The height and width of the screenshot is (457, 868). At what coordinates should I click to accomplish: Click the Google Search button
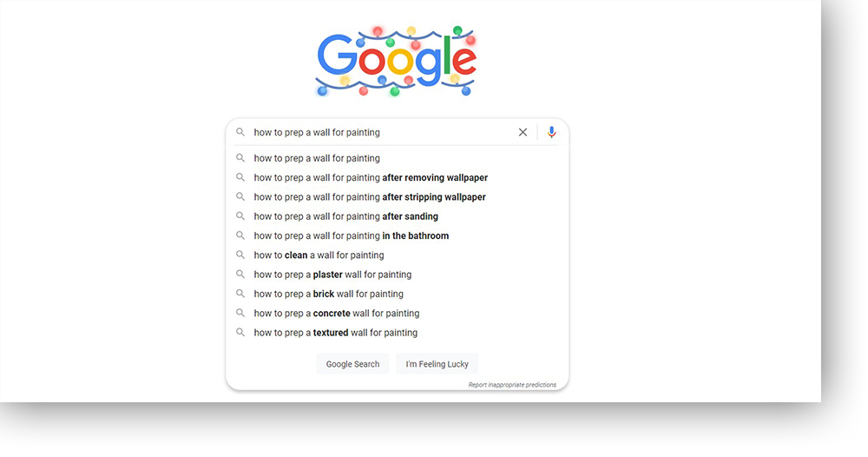pos(352,364)
